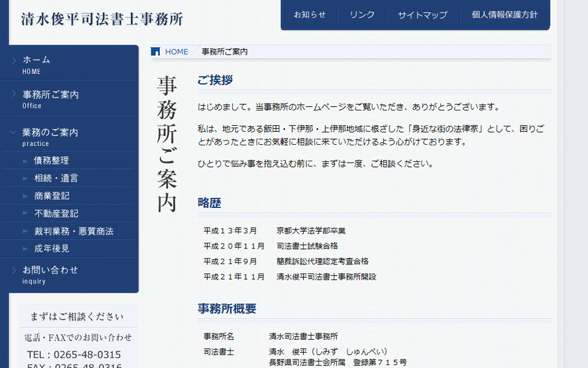Open 事務所ご案内 Office sidebar item
The image size is (588, 368).
tap(69, 98)
